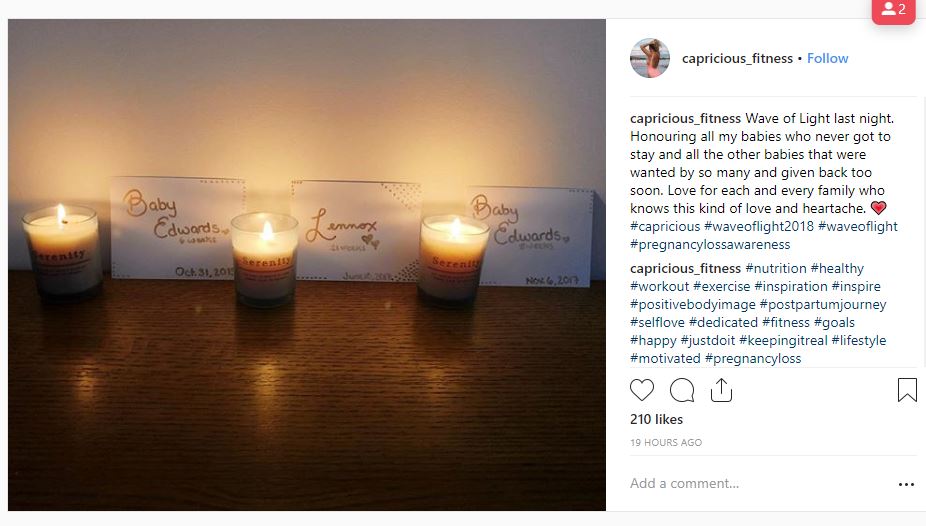926x526 pixels.
Task: Open the #pregnancylossawareness hashtag
Action: 710,244
